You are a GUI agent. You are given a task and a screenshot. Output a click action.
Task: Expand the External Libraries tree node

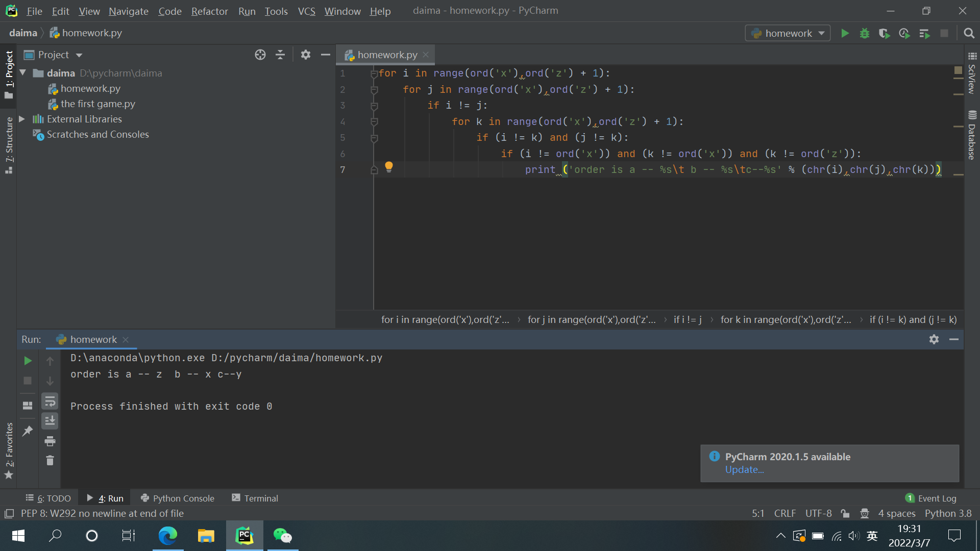click(22, 119)
